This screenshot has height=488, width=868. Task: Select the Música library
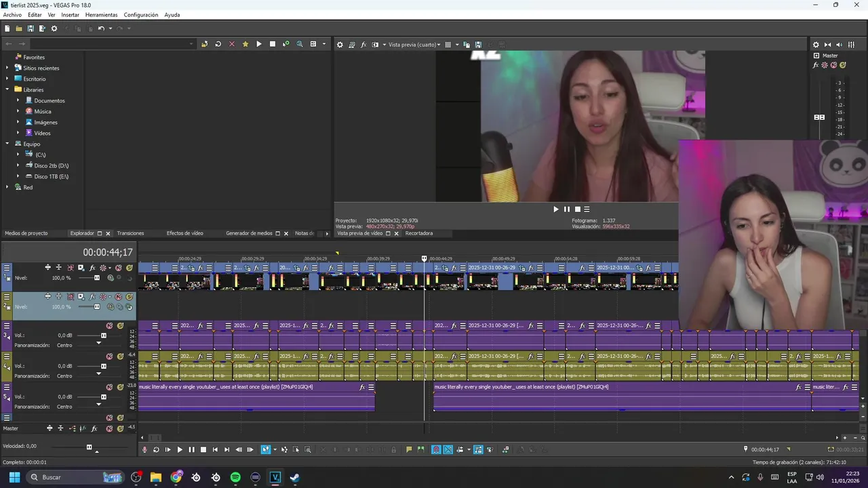(43, 111)
